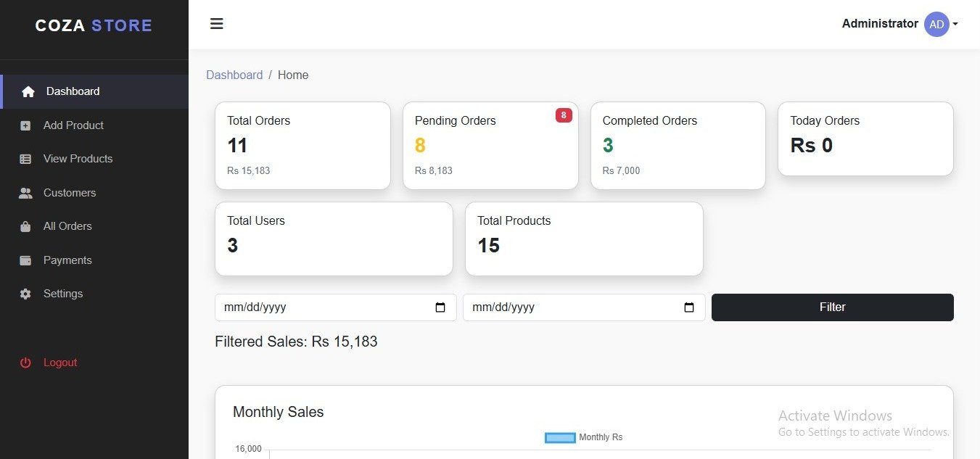Click the AD user avatar circle
Image resolution: width=980 pixels, height=459 pixels.
[x=936, y=24]
